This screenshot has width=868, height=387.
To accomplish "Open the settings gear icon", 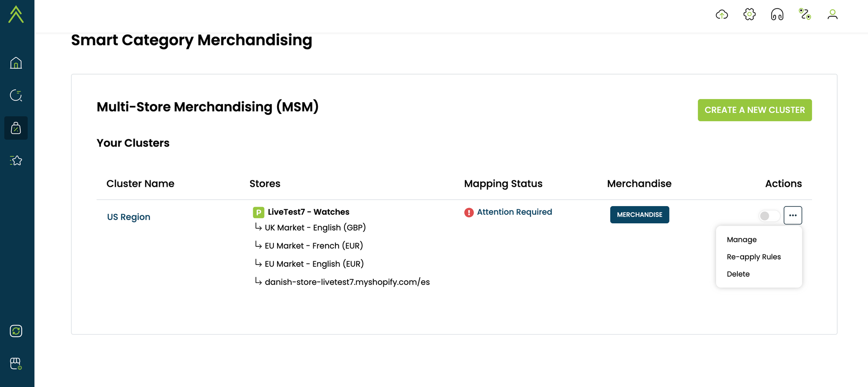I will 750,14.
